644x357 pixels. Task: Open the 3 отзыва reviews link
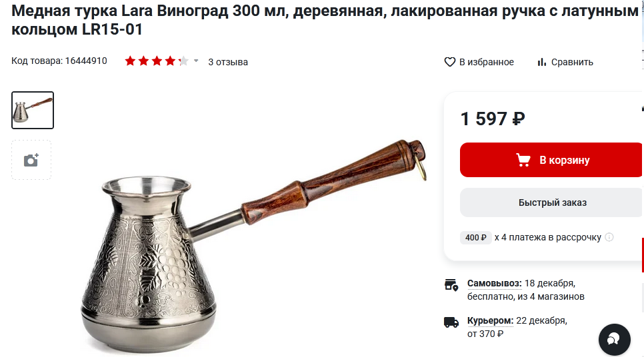pos(228,62)
